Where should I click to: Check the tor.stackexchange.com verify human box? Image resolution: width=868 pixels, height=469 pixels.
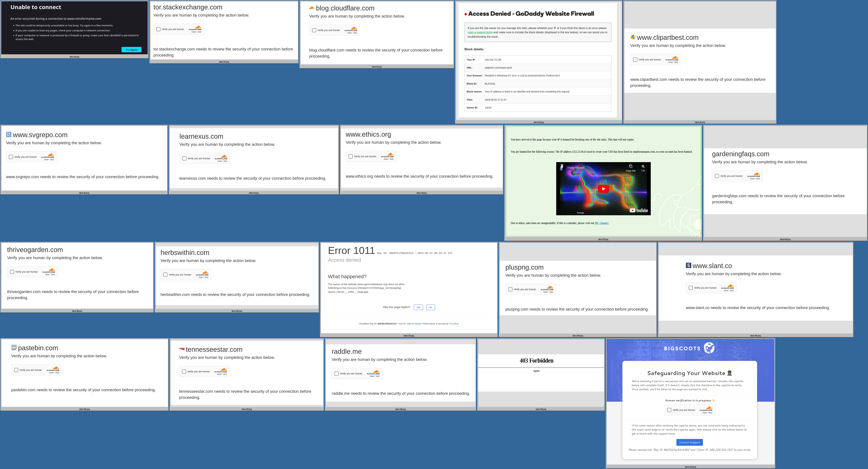[158, 29]
